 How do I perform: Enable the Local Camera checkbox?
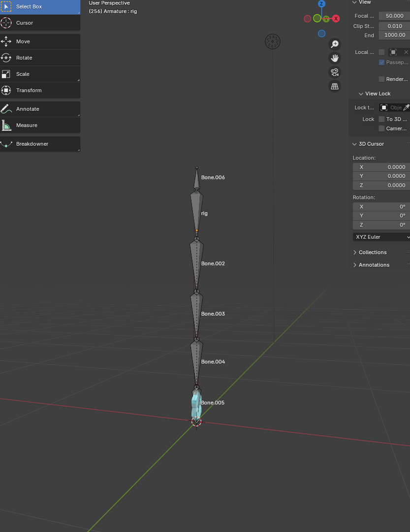pyautogui.click(x=381, y=52)
